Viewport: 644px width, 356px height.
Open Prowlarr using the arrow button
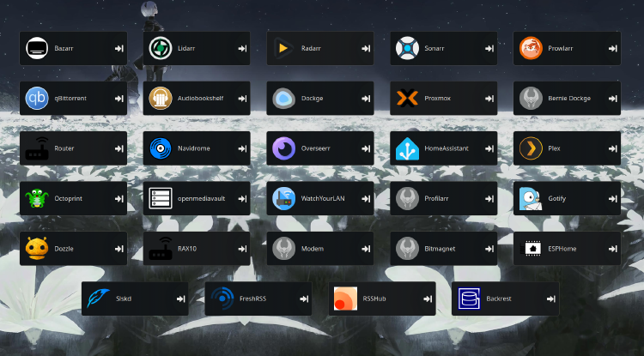(x=613, y=48)
